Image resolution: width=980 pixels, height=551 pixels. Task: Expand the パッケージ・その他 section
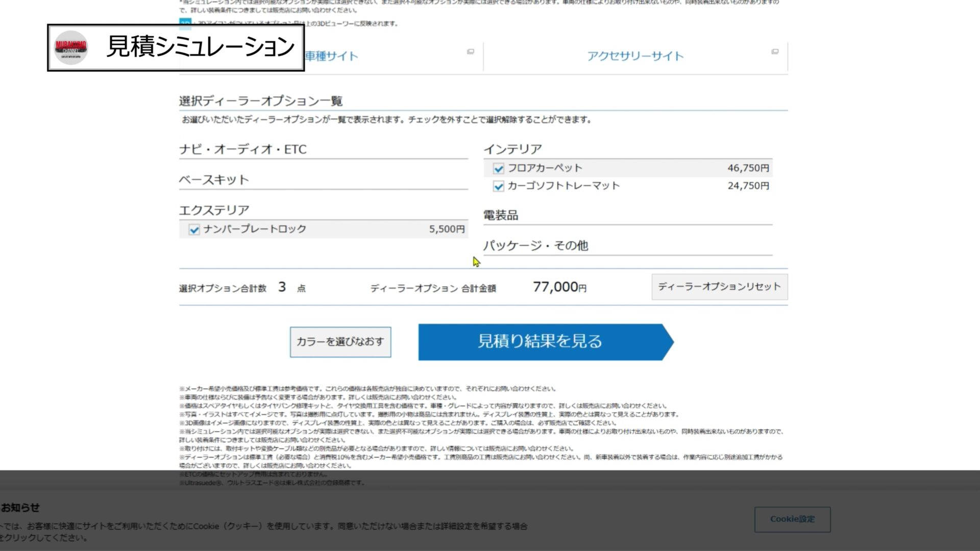535,246
